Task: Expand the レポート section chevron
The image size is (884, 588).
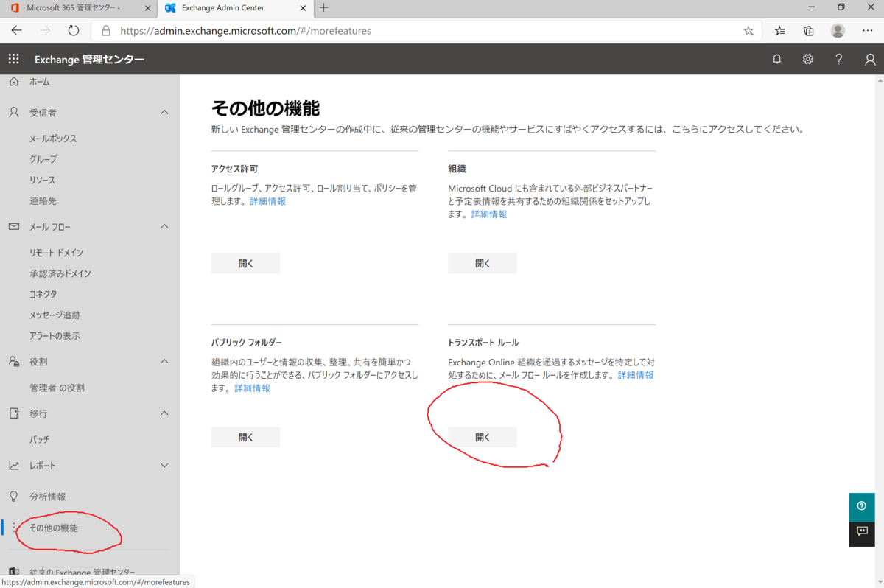Action: [x=164, y=466]
